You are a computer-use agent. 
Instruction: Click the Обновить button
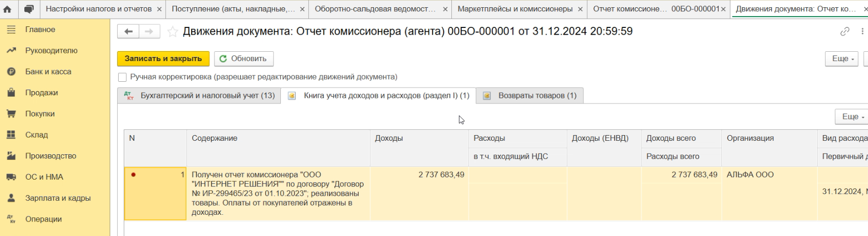pos(244,58)
